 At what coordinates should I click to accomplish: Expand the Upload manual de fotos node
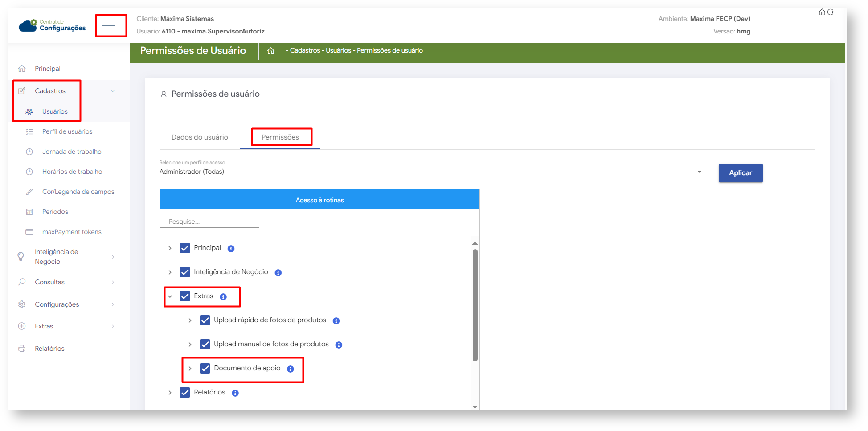click(x=190, y=345)
